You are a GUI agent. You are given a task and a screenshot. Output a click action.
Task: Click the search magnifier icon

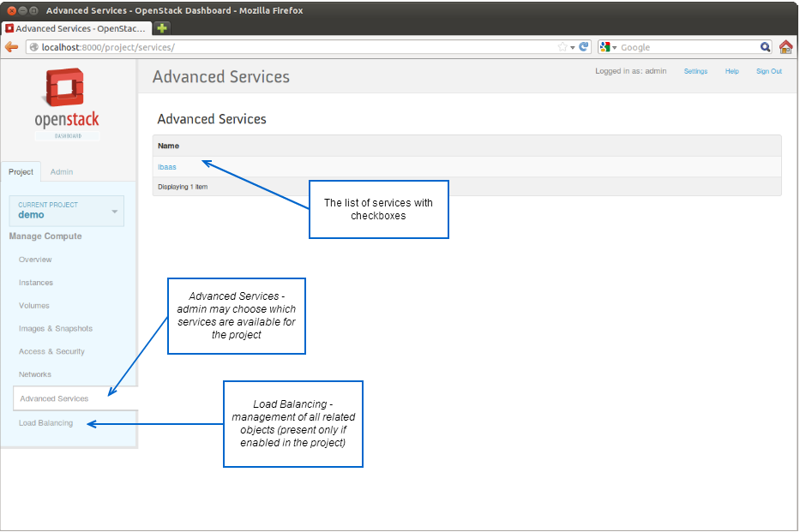click(x=765, y=47)
